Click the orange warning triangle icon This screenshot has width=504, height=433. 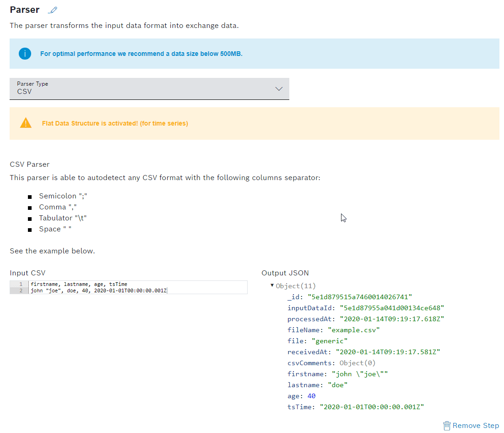[26, 123]
